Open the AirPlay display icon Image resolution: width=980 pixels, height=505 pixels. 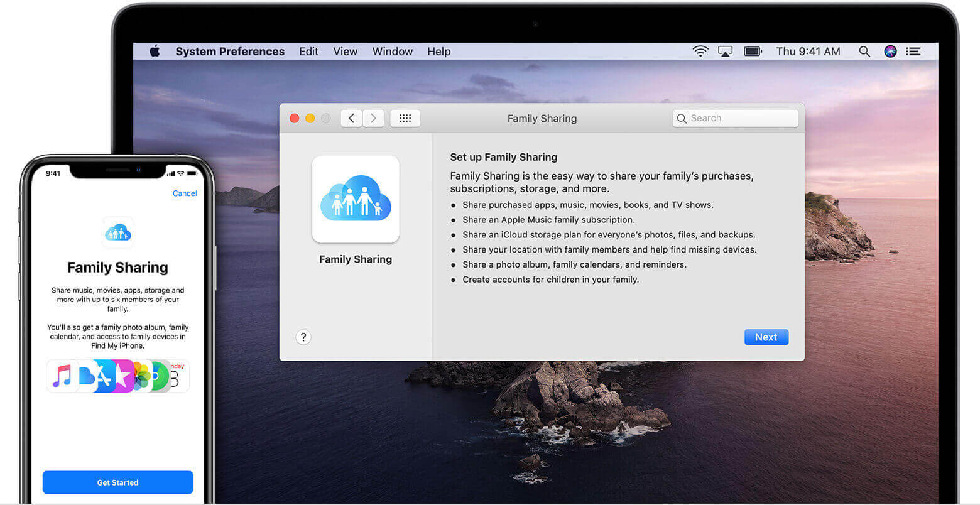tap(725, 52)
